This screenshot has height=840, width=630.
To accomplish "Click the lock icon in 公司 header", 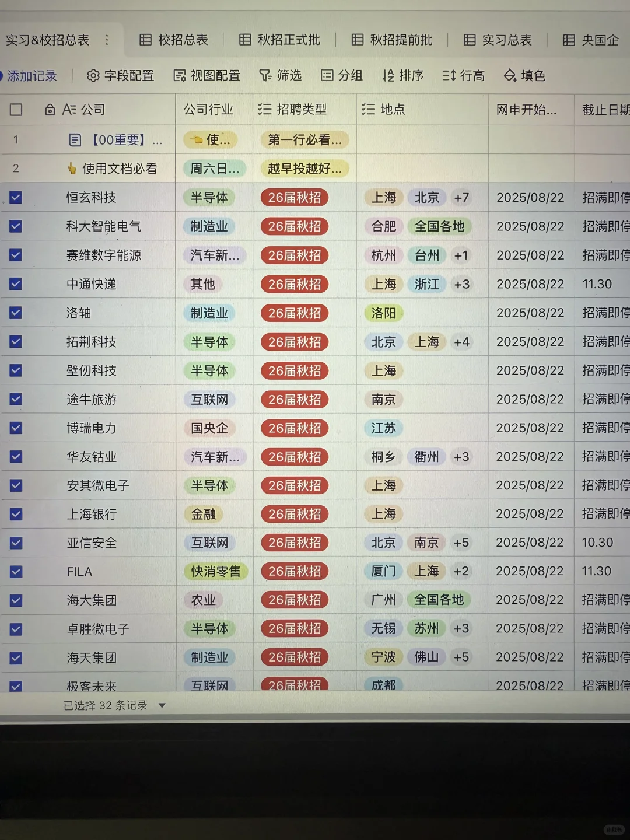I will (x=50, y=109).
